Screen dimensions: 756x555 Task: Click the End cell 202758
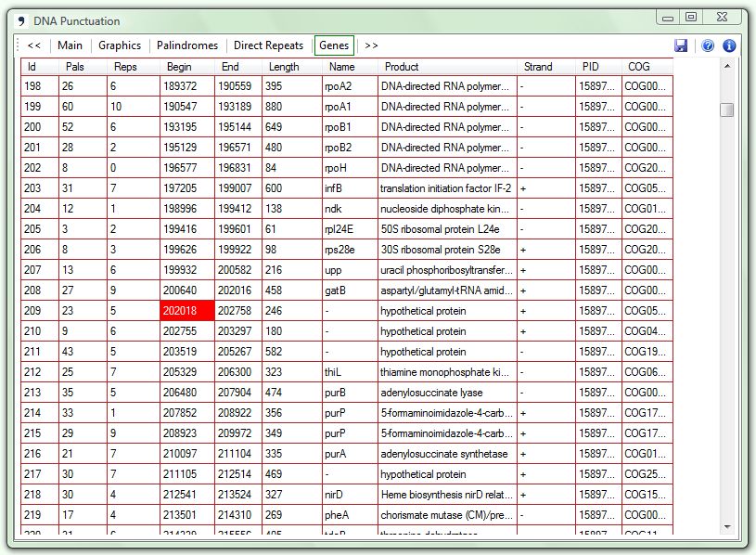238,311
